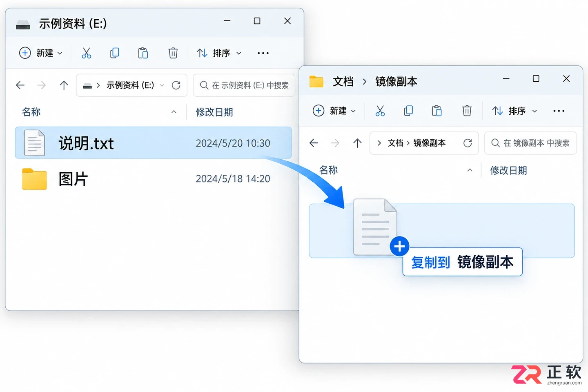Minimize the 示例资料 (E:) window
This screenshot has height=392, width=588.
click(227, 21)
